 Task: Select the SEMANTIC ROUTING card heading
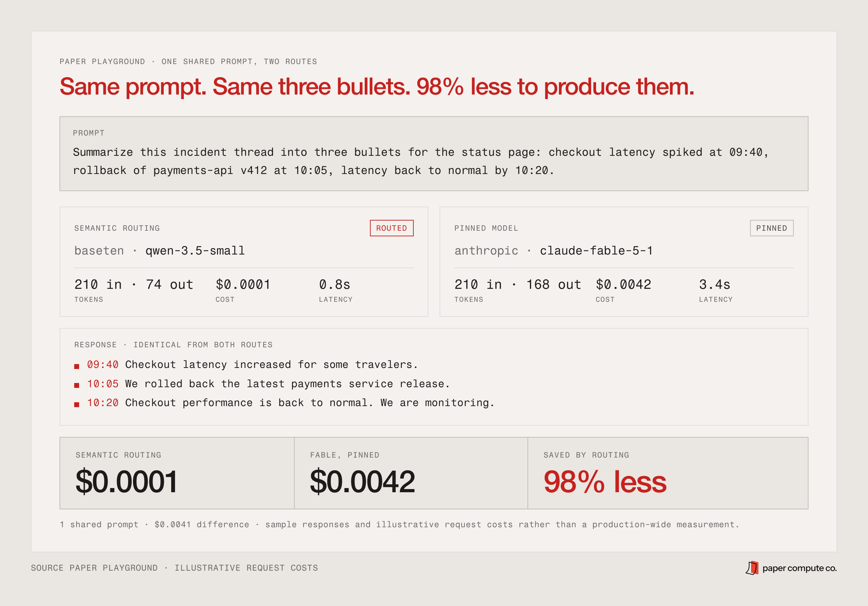[117, 228]
